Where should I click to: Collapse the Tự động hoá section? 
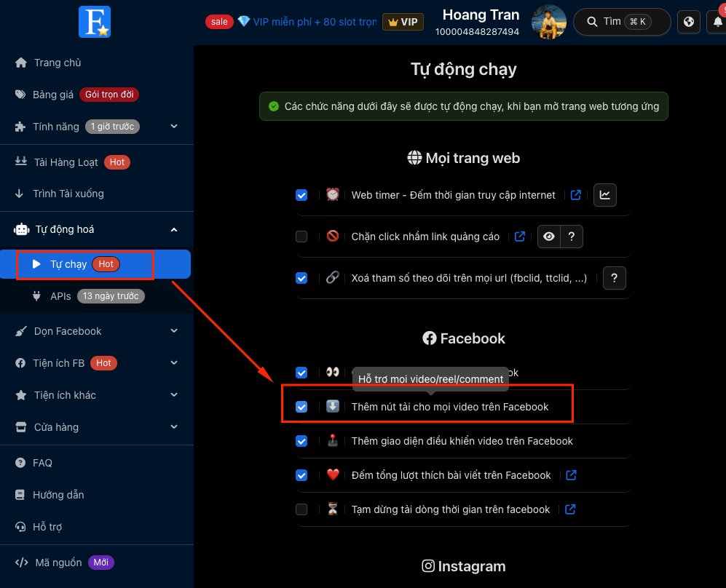coord(96,229)
